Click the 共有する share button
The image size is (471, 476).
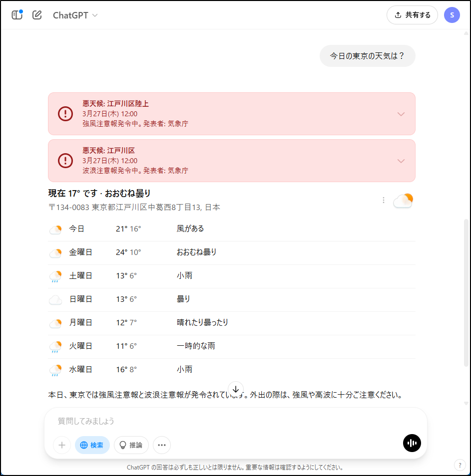click(x=412, y=15)
